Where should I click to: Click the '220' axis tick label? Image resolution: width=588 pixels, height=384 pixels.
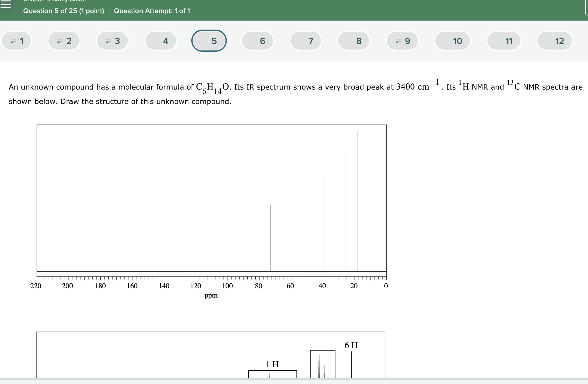click(36, 286)
